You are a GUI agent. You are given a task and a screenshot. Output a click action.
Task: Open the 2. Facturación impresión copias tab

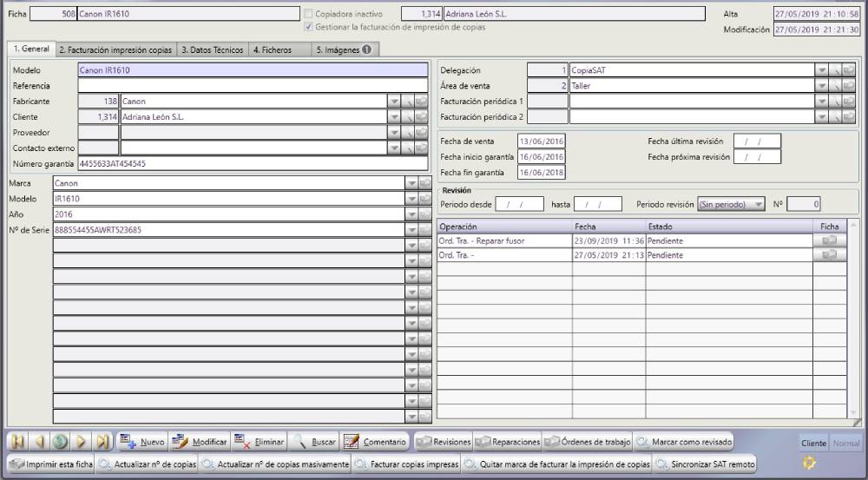(115, 49)
